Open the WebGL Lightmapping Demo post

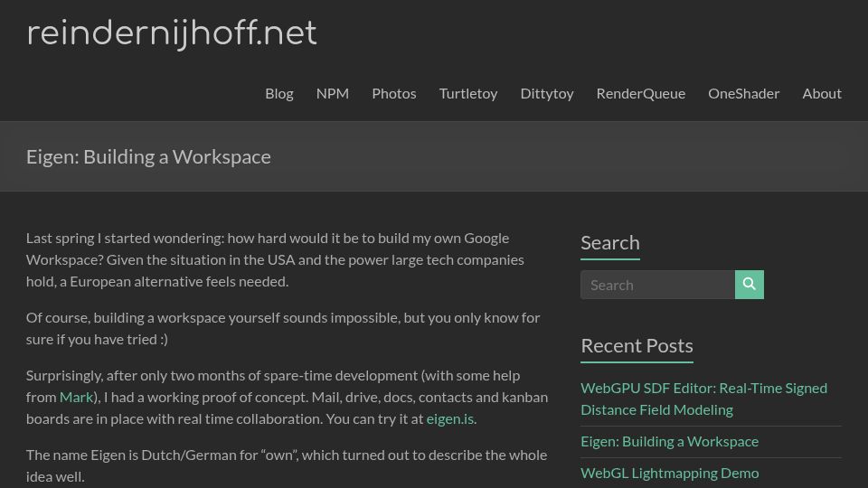pos(669,473)
